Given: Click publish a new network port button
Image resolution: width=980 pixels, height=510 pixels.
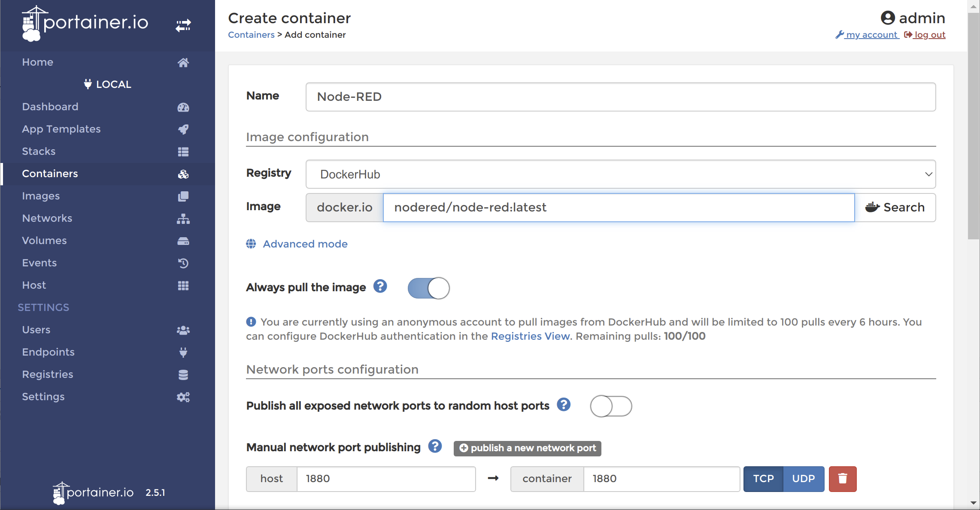Looking at the screenshot, I should tap(528, 448).
